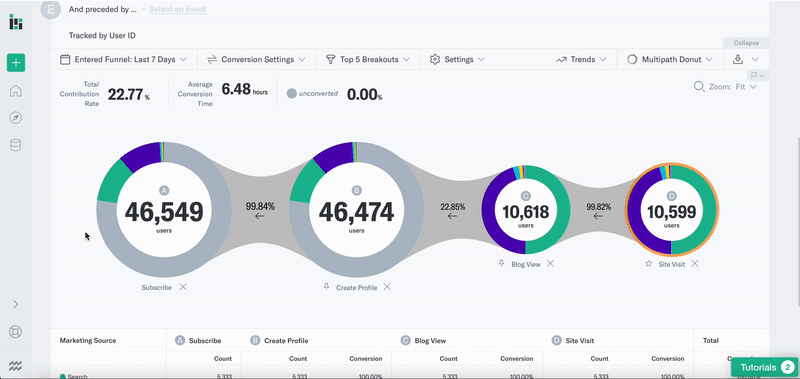Click the zoom magnifier icon
The image size is (800, 379).
point(699,87)
